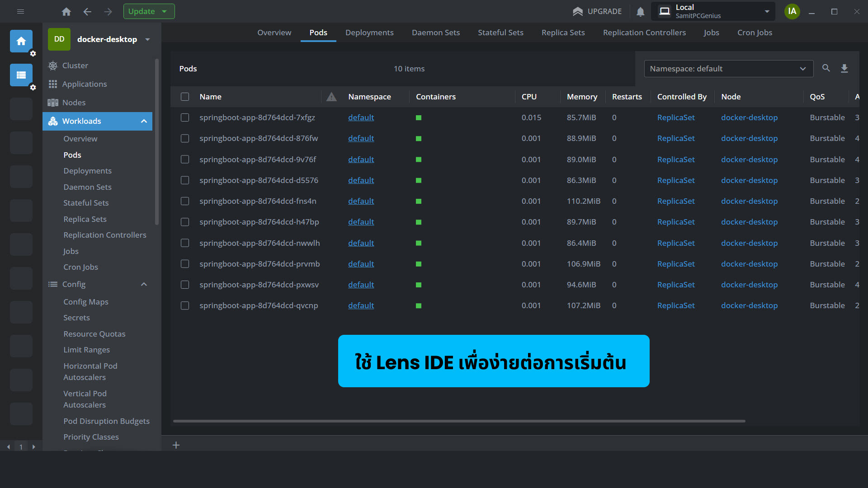Switch to the Daemon Sets tab

tap(436, 33)
